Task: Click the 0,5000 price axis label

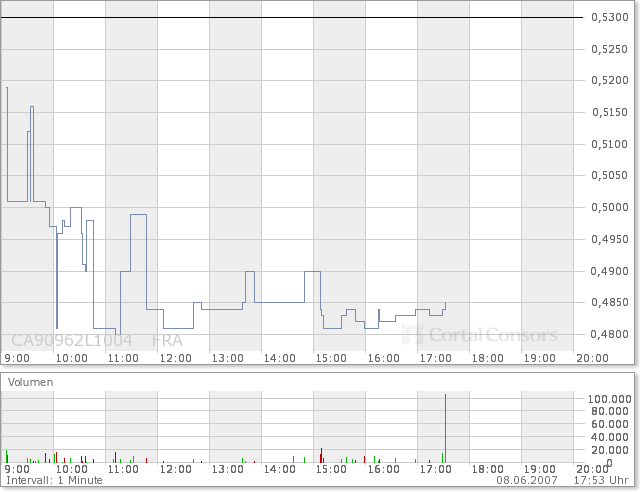Action: [x=608, y=208]
